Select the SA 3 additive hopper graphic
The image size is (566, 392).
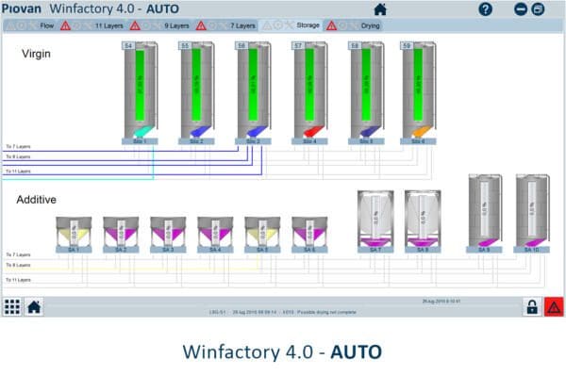tap(168, 231)
